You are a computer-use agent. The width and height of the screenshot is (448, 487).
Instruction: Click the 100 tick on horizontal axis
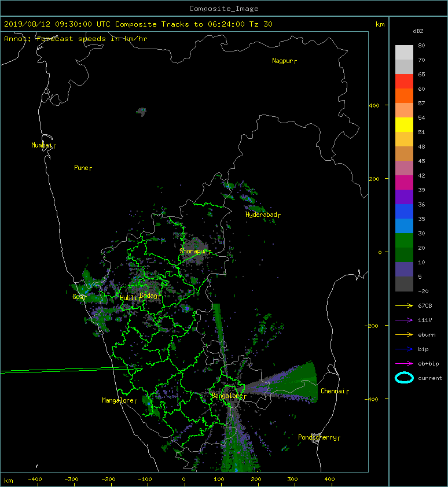219,479
